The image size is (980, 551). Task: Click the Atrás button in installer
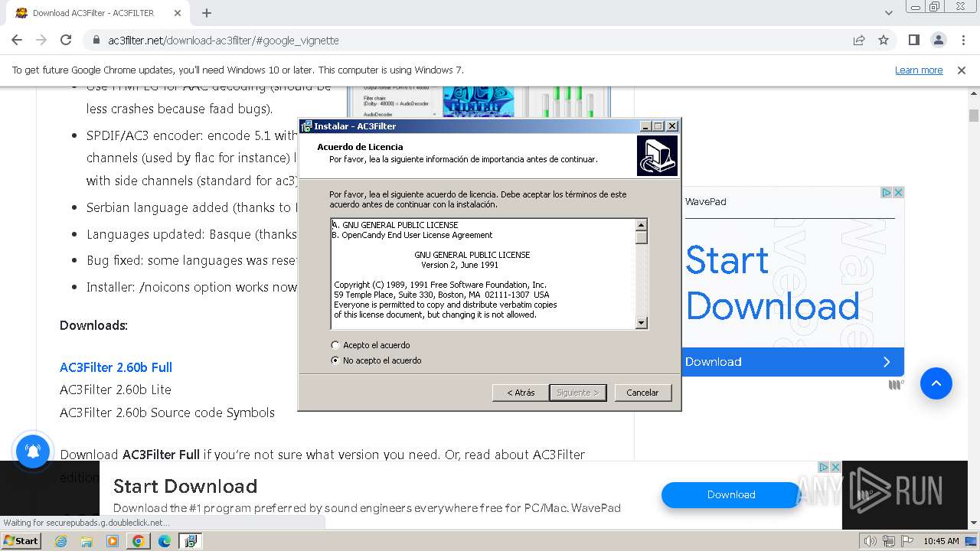click(521, 393)
